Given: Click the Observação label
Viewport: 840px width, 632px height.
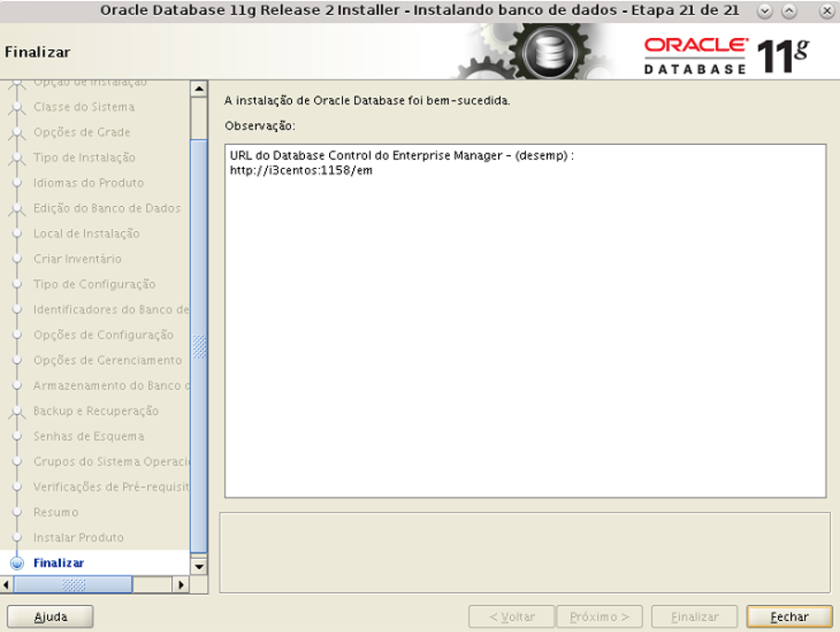Looking at the screenshot, I should tap(260, 126).
